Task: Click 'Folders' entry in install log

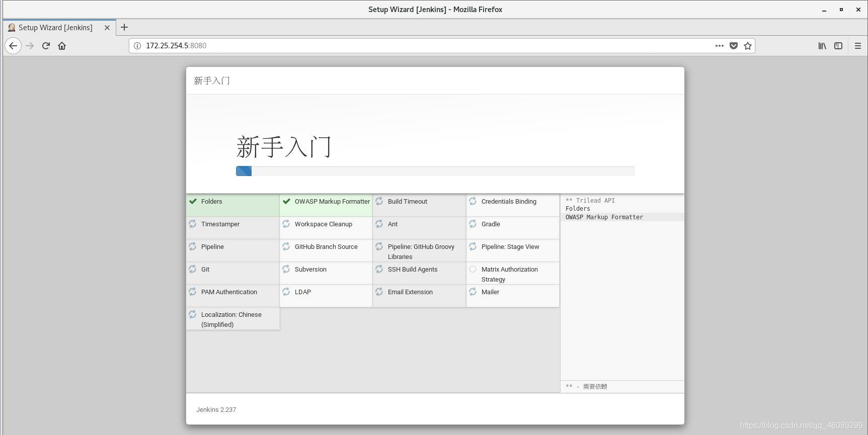Action: (x=578, y=209)
